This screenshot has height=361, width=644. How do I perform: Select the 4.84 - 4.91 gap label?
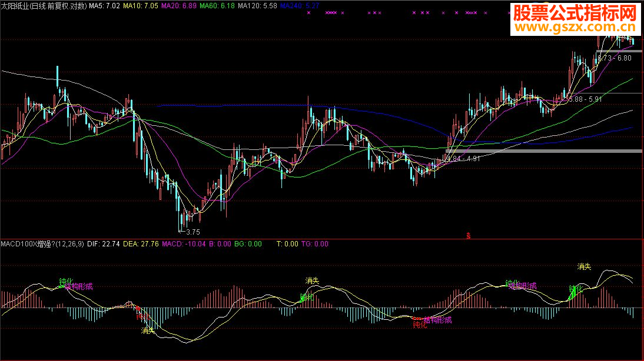coord(463,158)
